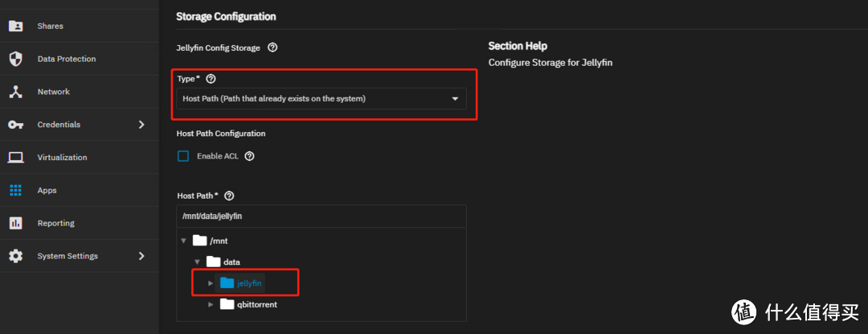Open the Type dropdown for storage

tap(321, 99)
